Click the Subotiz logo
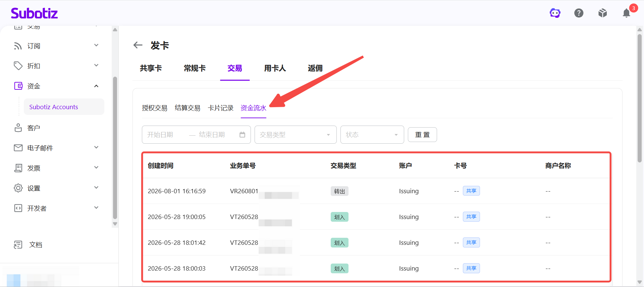644x287 pixels. click(34, 13)
